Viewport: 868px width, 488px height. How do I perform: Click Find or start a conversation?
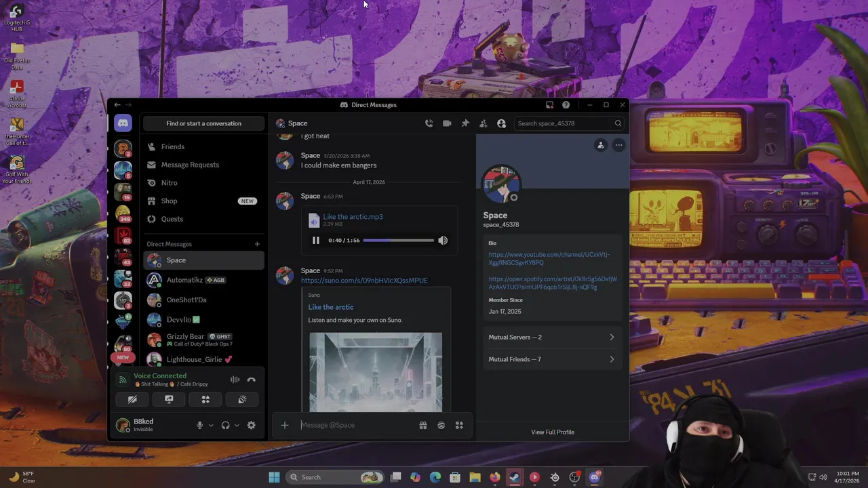pyautogui.click(x=204, y=123)
